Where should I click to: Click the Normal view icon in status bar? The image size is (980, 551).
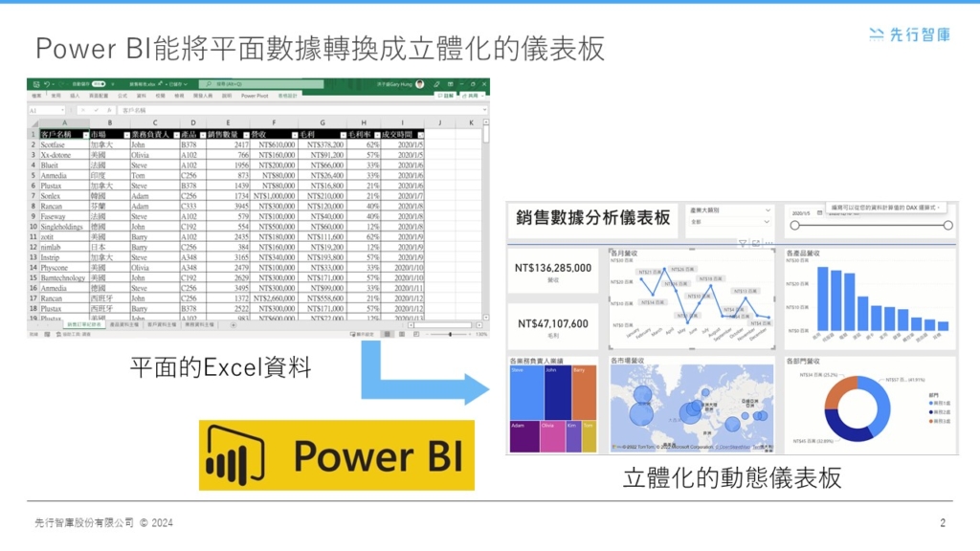[387, 334]
